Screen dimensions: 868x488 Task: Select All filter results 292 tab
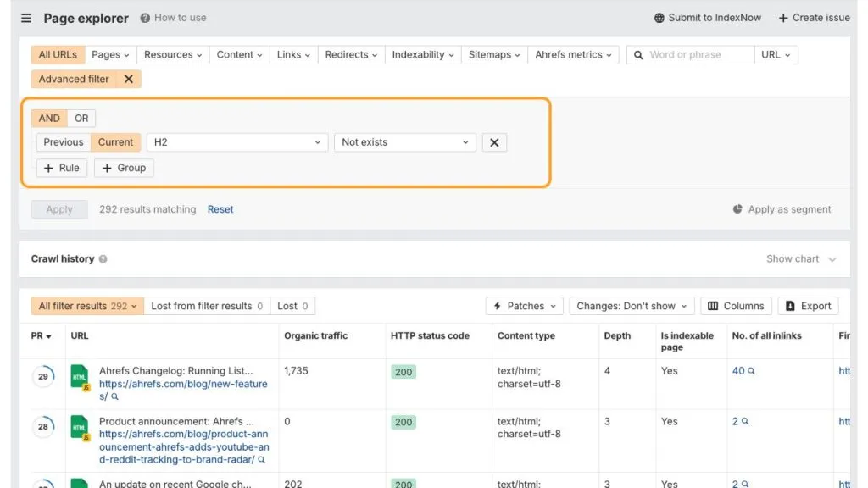(87, 306)
